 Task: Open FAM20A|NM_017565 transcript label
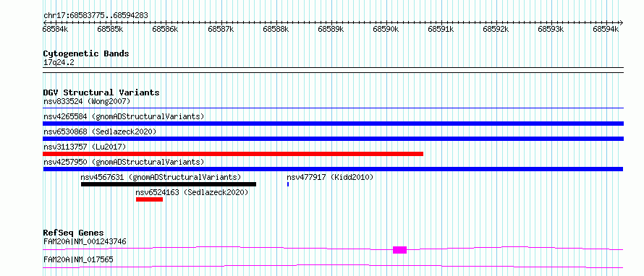(78, 259)
